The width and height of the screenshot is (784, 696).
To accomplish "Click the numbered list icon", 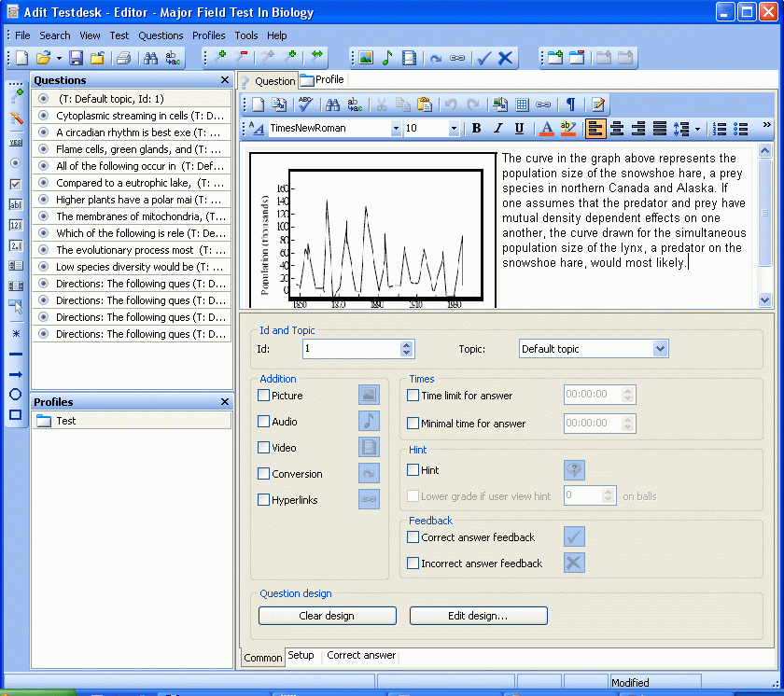I will point(720,129).
